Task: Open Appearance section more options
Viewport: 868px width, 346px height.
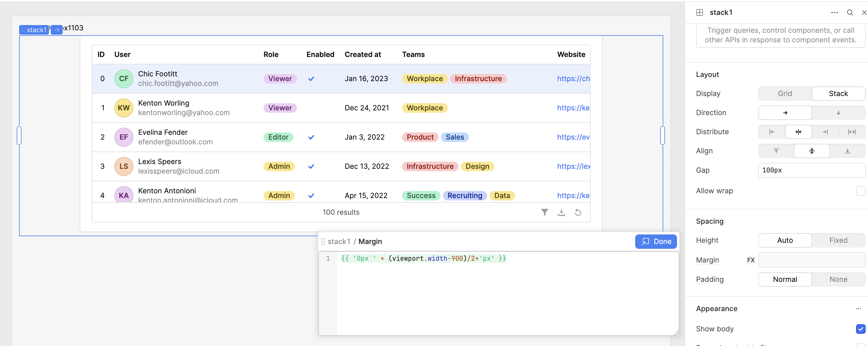Action: (x=858, y=309)
